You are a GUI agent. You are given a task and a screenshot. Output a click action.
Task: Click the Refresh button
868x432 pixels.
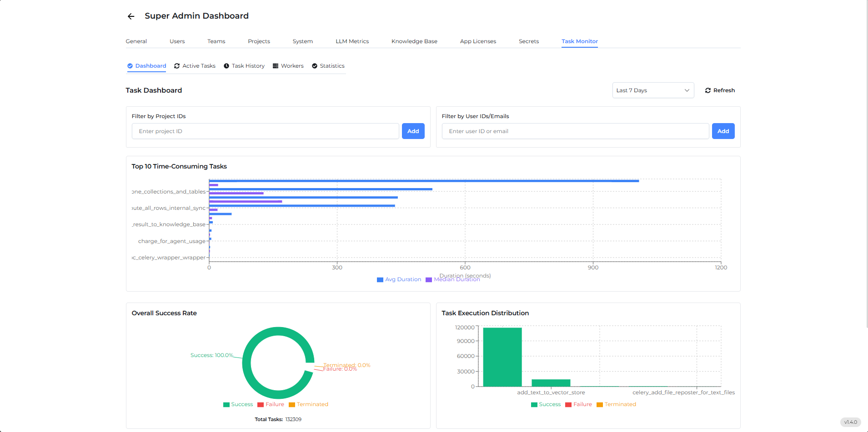click(720, 90)
